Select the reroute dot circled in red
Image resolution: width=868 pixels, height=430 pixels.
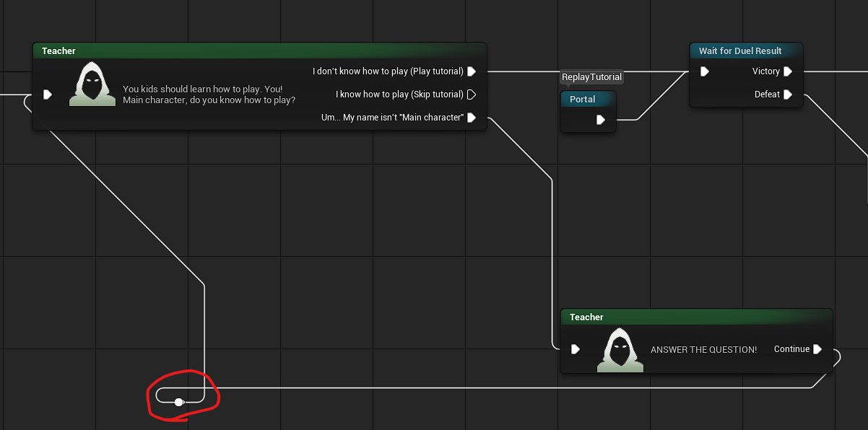coord(179,402)
